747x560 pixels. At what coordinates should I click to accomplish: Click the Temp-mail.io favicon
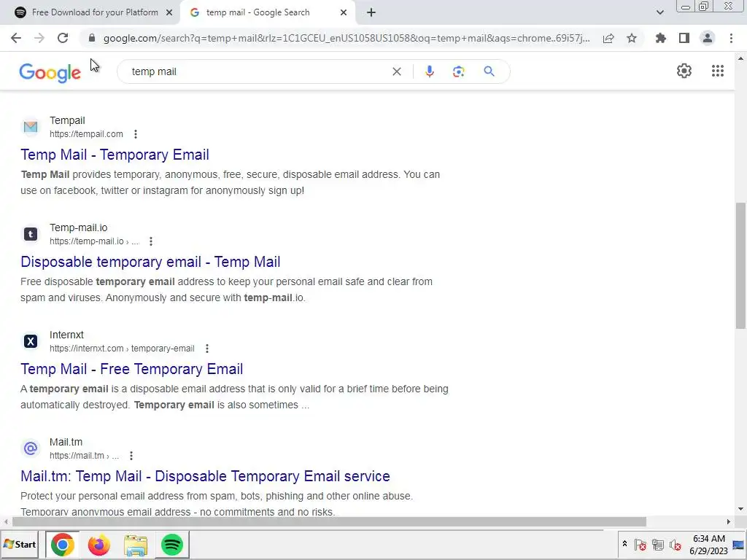pos(31,234)
